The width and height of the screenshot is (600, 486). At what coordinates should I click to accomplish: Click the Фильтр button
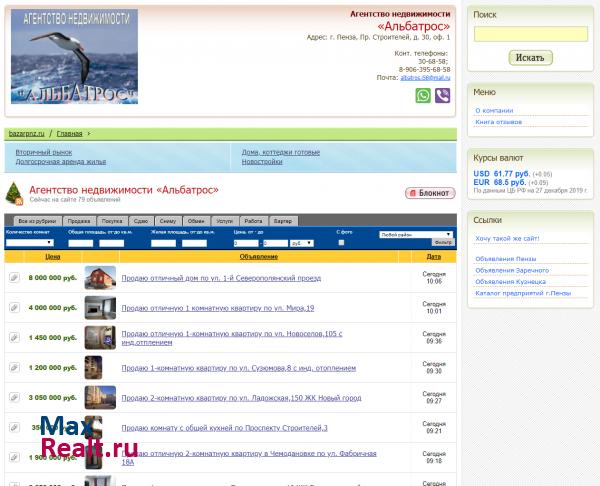[x=443, y=242]
